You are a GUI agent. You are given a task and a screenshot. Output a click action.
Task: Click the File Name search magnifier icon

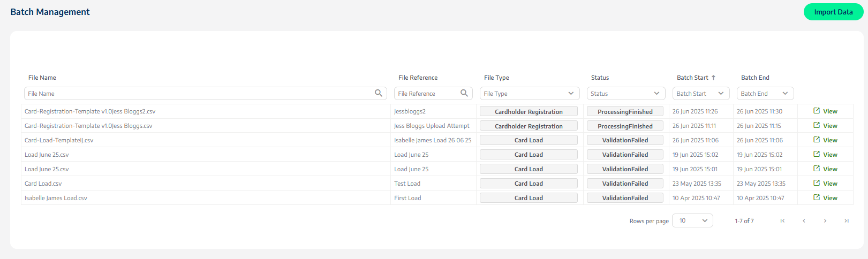pos(379,93)
